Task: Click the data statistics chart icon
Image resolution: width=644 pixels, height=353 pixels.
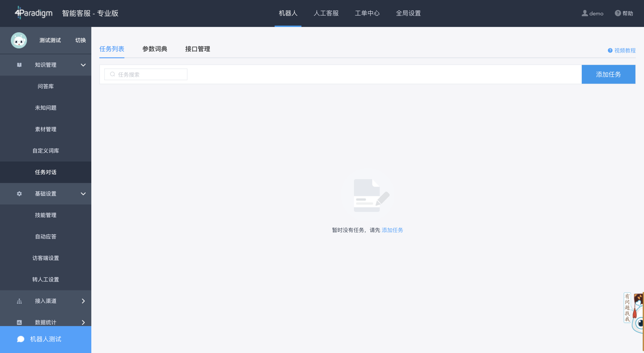Action: (x=19, y=322)
